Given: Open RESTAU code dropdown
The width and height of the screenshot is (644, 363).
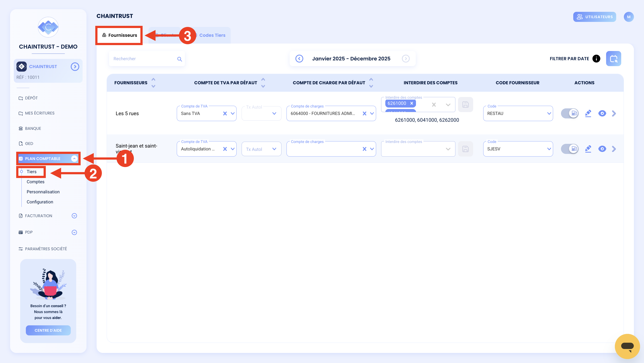Looking at the screenshot, I should 549,113.
